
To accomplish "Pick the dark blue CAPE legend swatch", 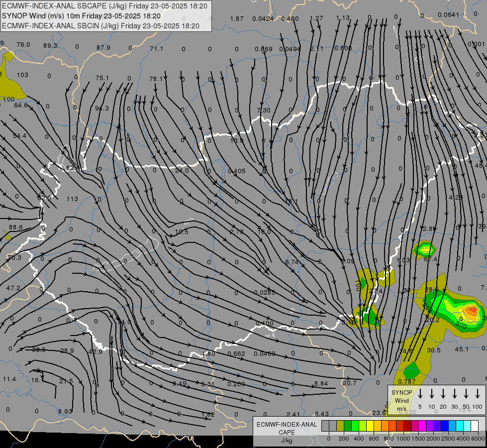I will pos(445,426).
